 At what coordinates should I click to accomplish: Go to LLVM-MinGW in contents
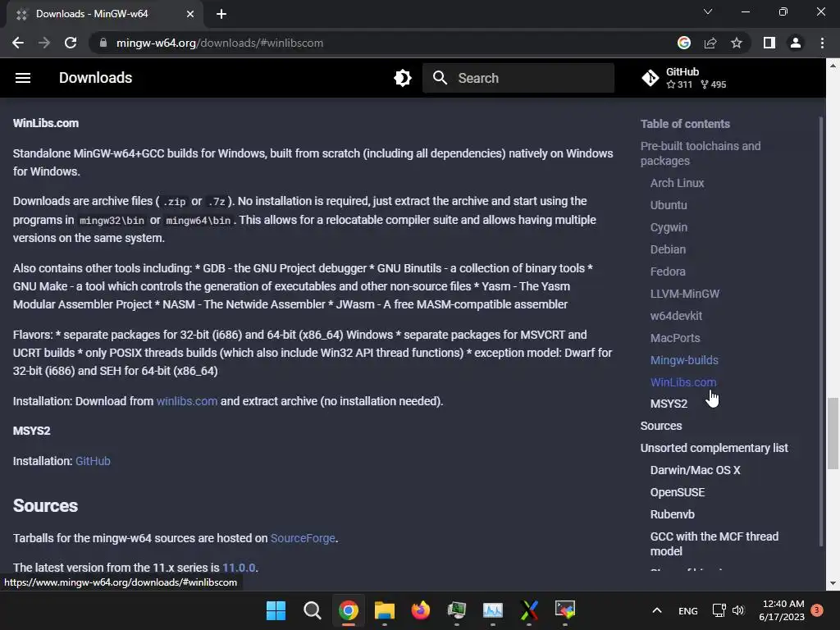tap(685, 294)
